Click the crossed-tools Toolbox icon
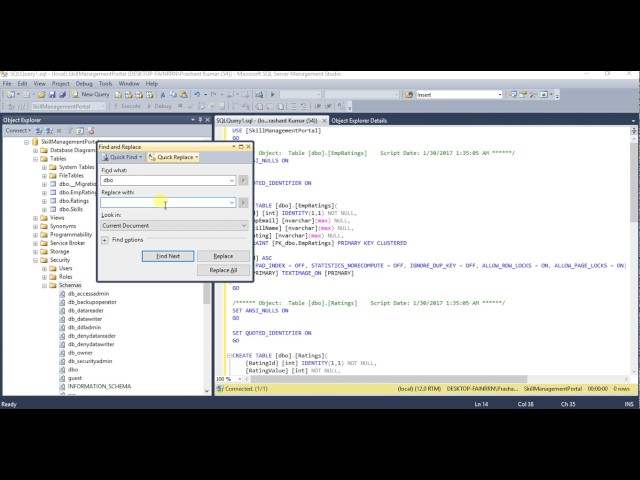This screenshot has height=480, width=640. [x=533, y=95]
